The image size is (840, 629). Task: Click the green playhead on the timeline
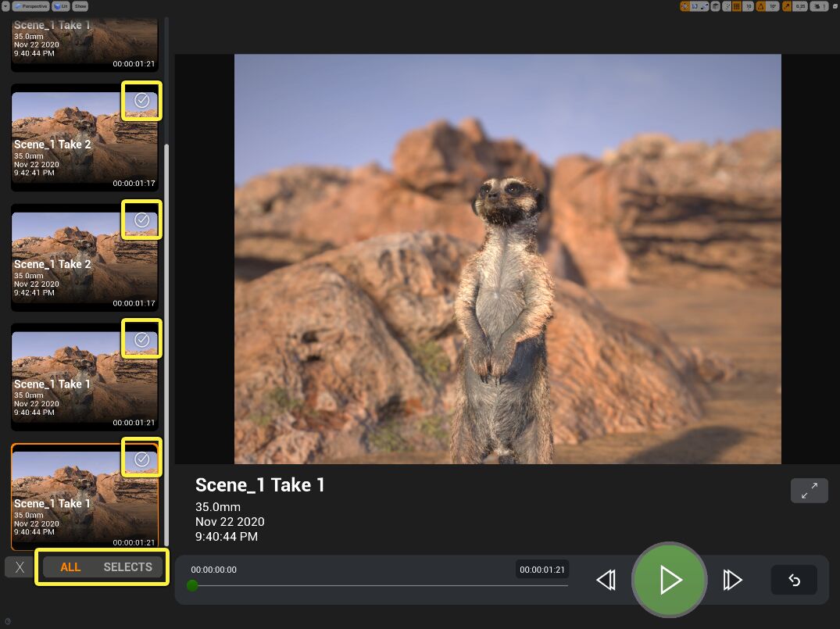tap(192, 585)
